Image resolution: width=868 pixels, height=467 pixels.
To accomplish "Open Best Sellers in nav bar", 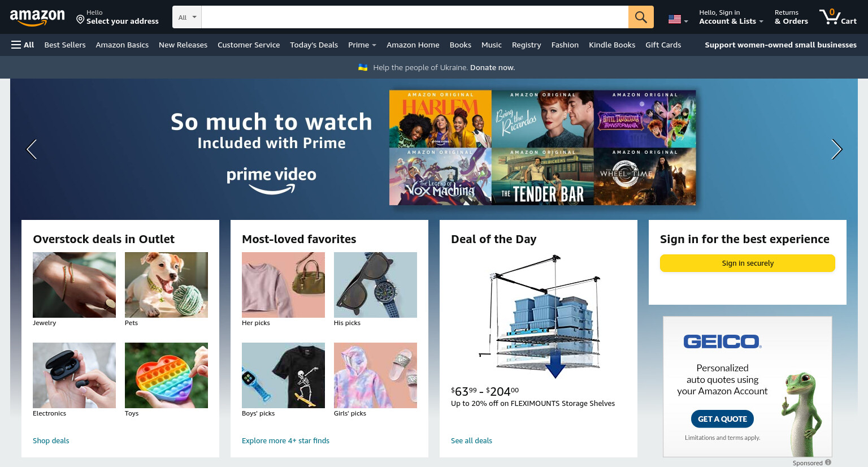I will 65,45.
